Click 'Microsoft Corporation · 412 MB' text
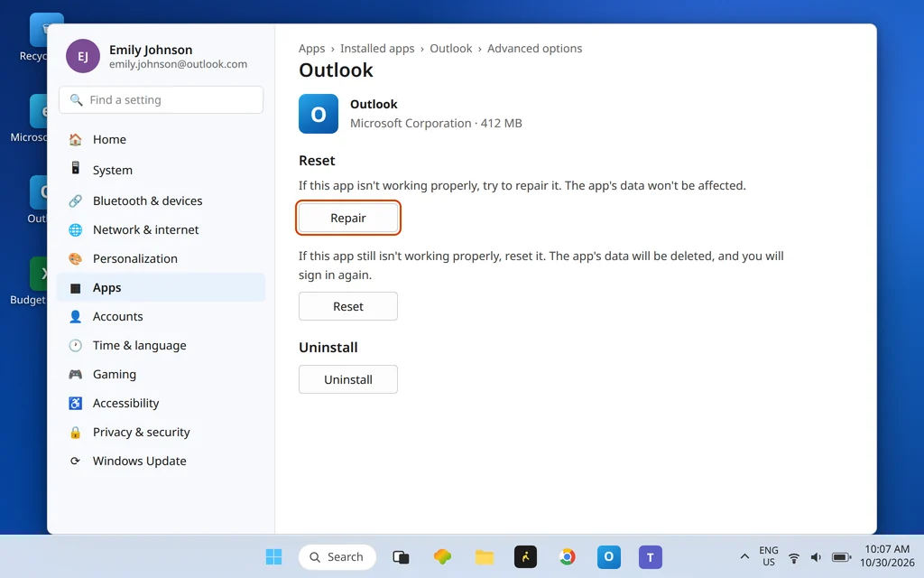Image resolution: width=924 pixels, height=578 pixels. pos(436,123)
